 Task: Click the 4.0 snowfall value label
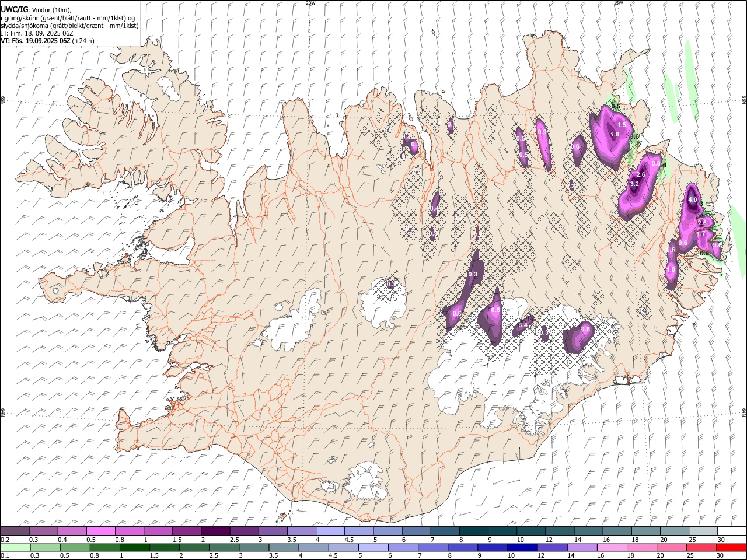(x=693, y=199)
